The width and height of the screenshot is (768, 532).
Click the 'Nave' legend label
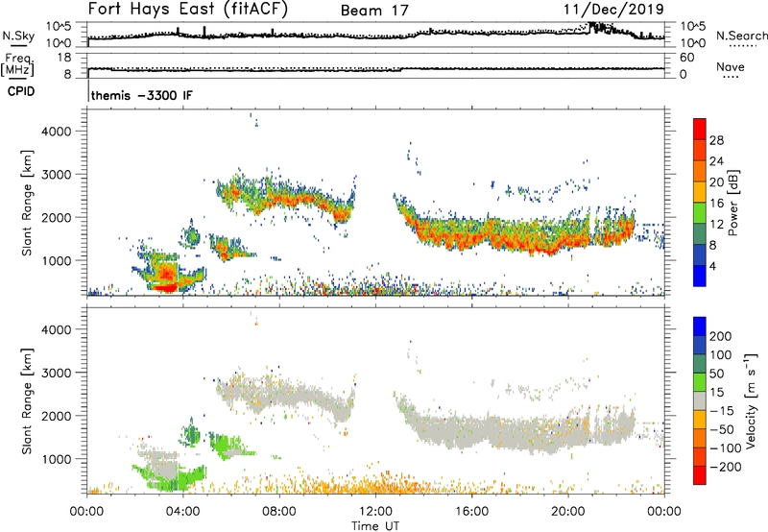(x=730, y=66)
